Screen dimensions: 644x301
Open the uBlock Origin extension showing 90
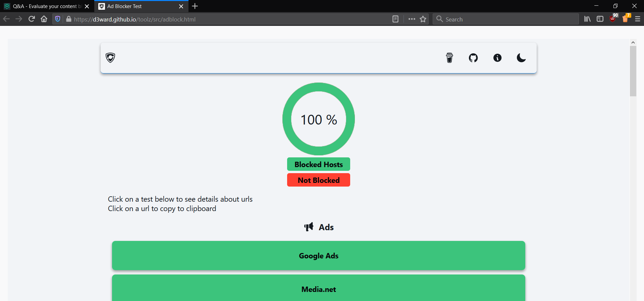tap(613, 18)
